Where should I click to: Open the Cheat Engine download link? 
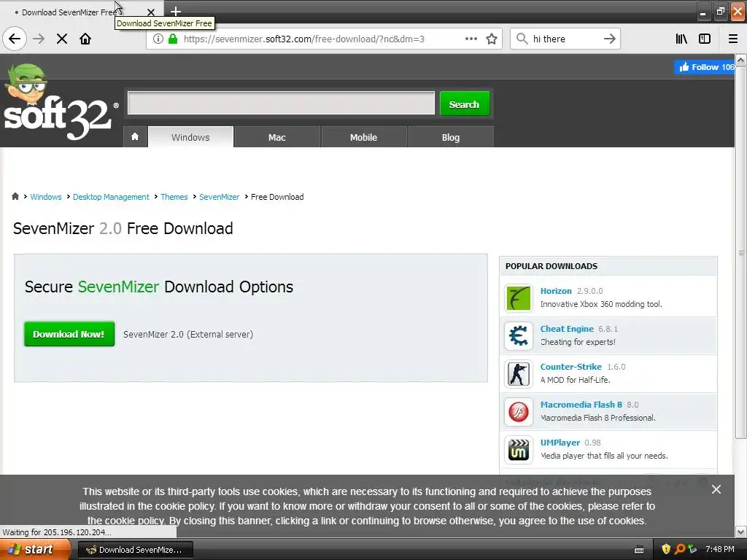click(x=567, y=329)
